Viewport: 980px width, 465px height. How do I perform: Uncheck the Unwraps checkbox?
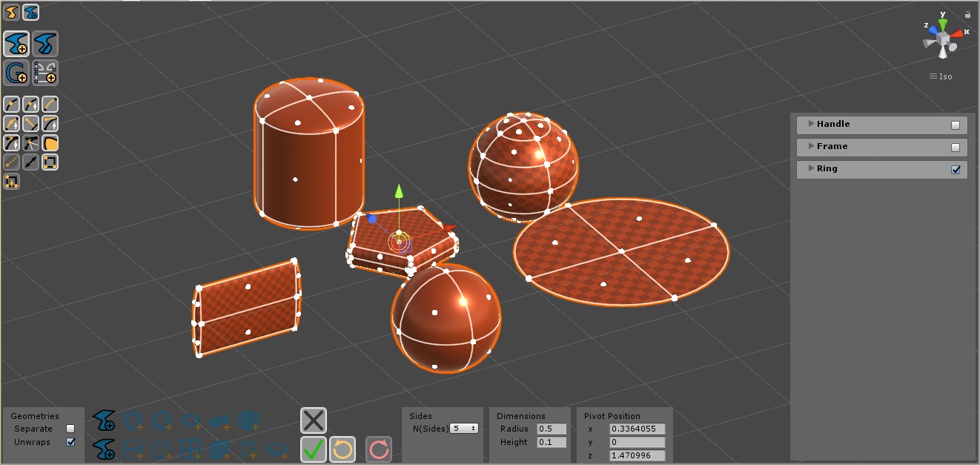click(70, 442)
